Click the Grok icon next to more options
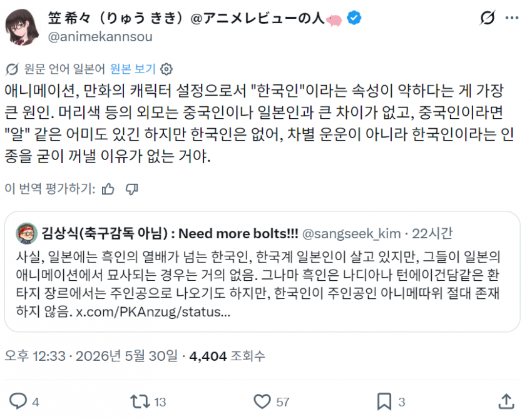 coord(488,18)
